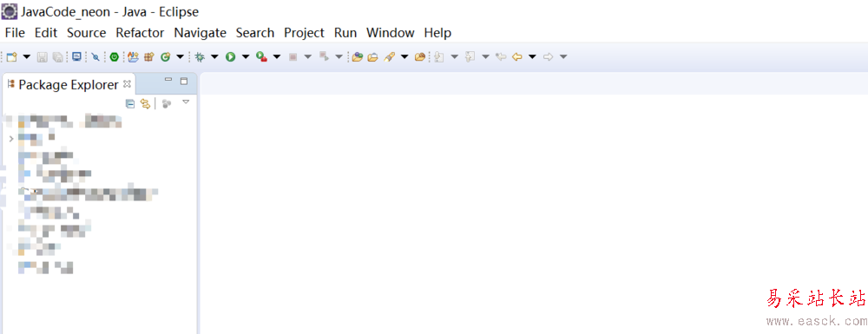Viewport: 868px width, 334px height.
Task: Open the Search menu
Action: 255,33
